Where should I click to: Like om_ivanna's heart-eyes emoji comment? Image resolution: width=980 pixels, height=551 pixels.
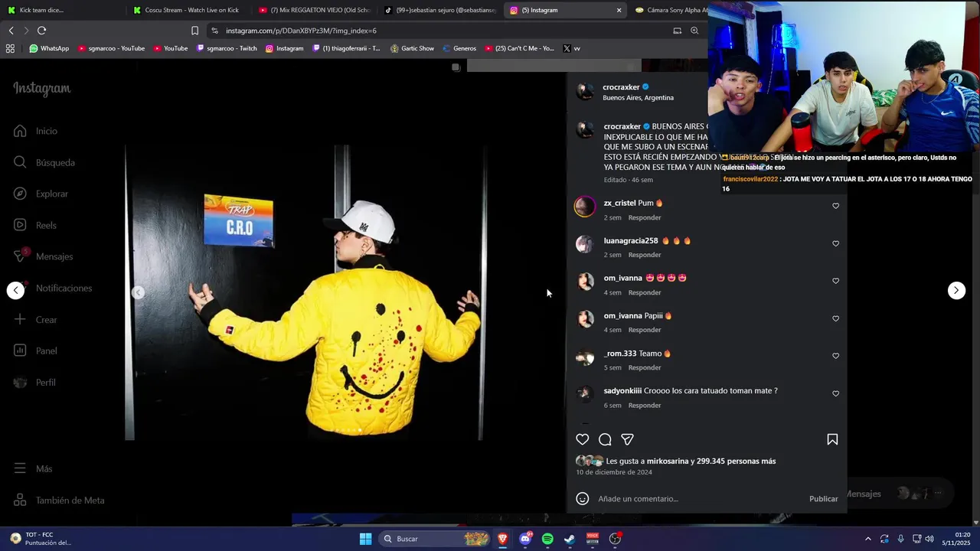(835, 281)
